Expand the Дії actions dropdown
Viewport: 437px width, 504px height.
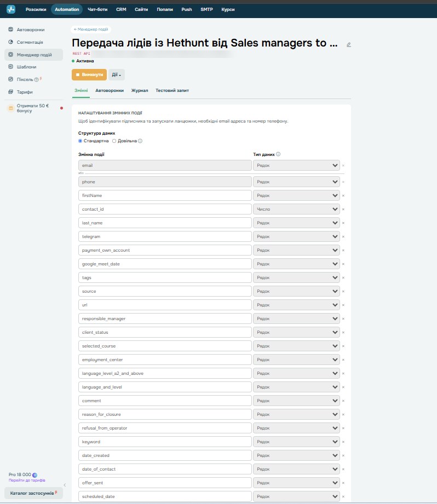click(x=117, y=74)
